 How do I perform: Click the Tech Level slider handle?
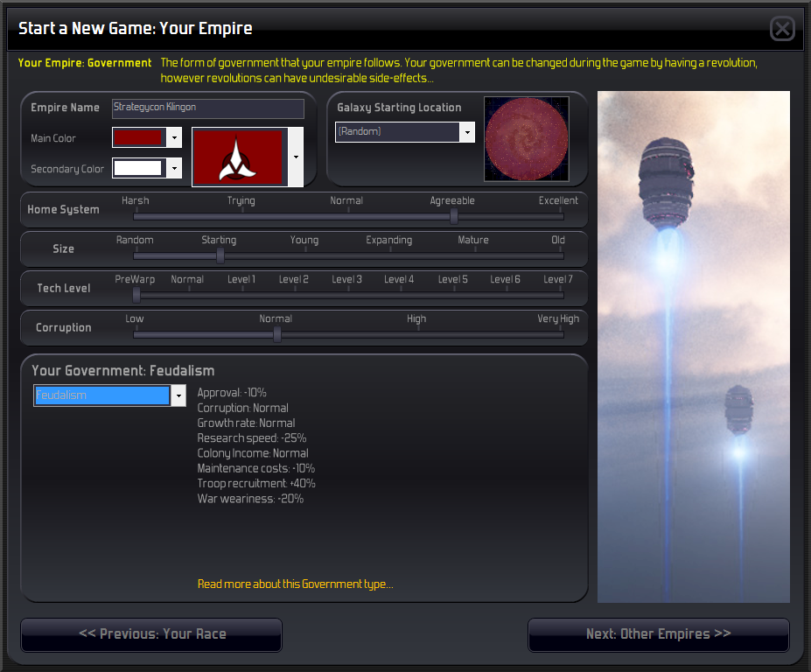[x=136, y=295]
